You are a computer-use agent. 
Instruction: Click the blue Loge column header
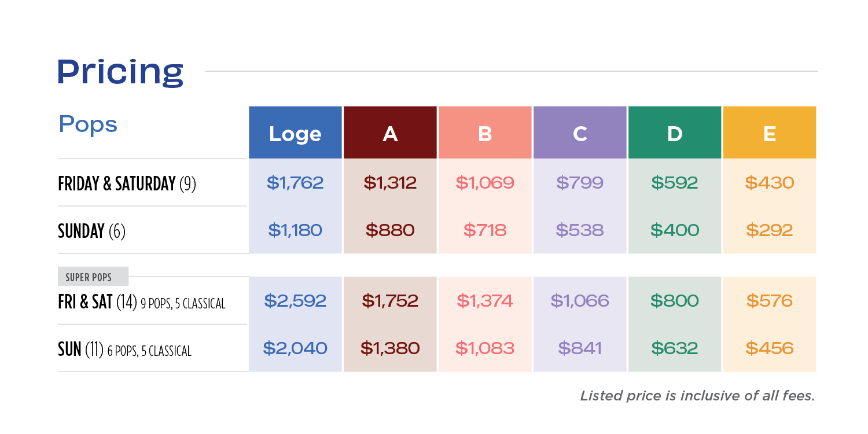295,133
